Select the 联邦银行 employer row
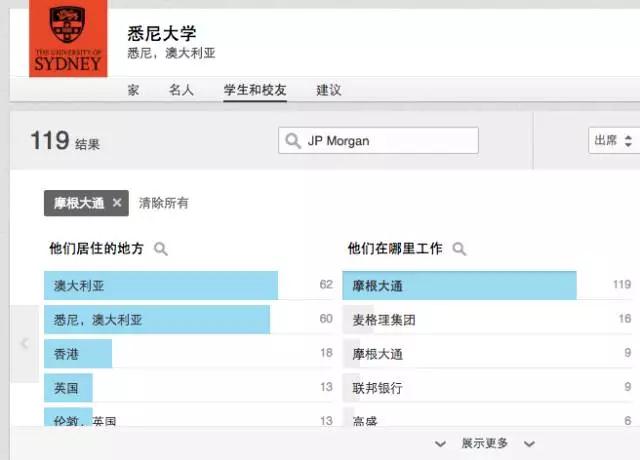The width and height of the screenshot is (640, 460). (377, 388)
